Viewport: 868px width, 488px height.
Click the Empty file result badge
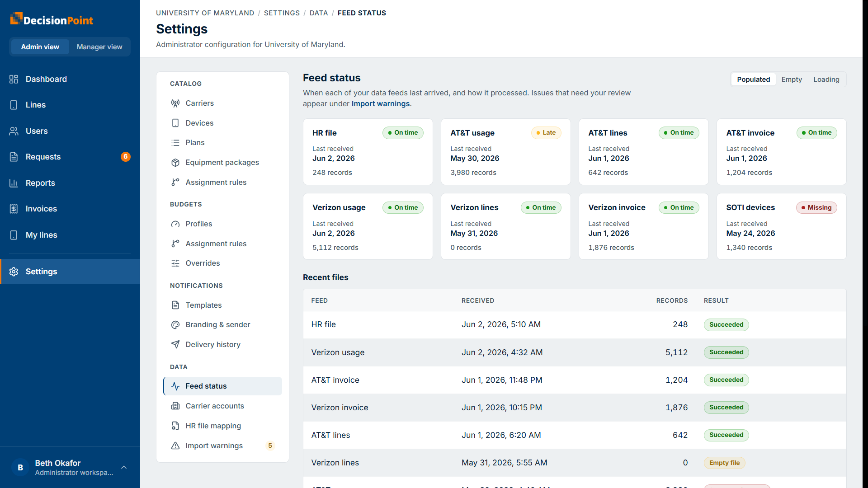coord(724,463)
